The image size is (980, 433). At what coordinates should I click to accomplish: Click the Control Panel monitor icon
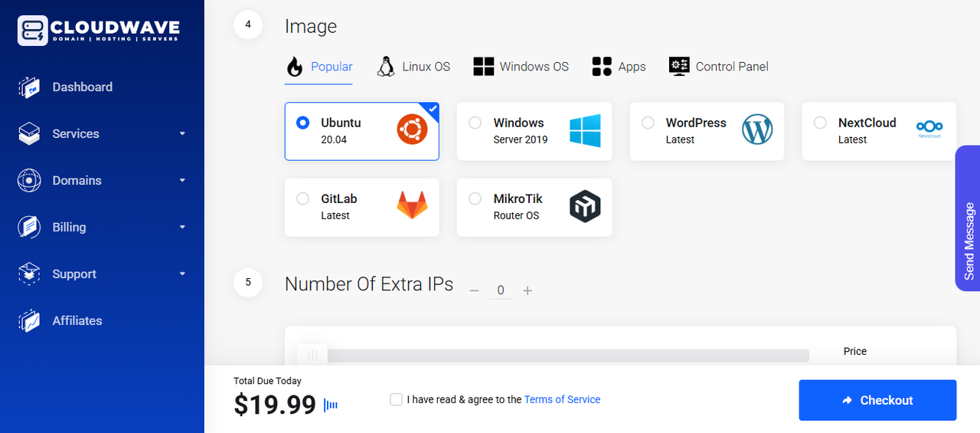[679, 66]
